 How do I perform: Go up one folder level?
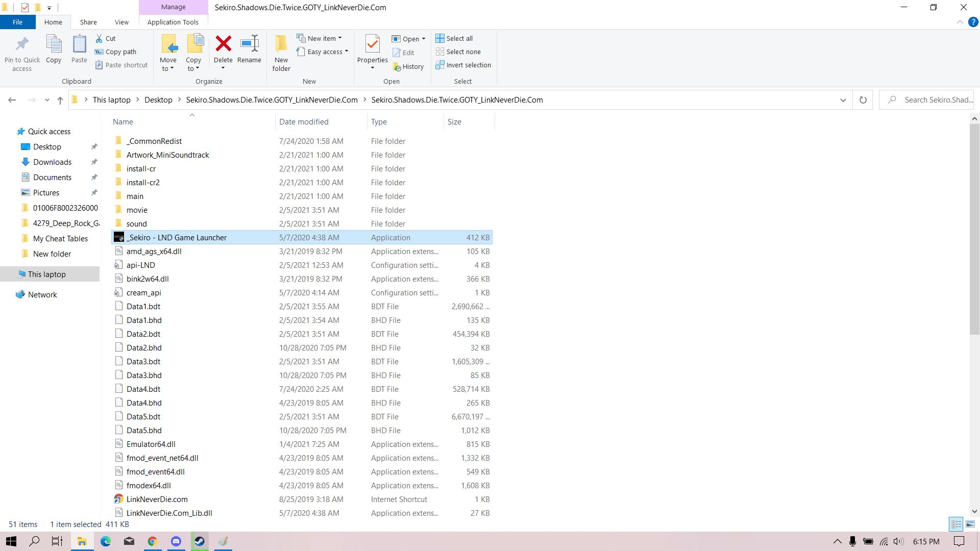pos(60,100)
